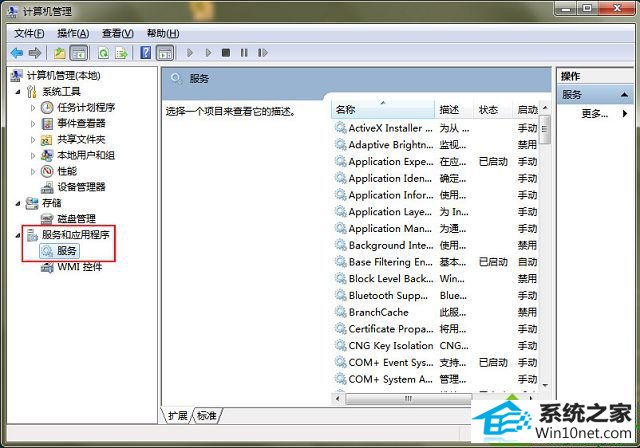Select the 事件查看器 icon in tree
The height and width of the screenshot is (448, 640).
pyautogui.click(x=47, y=124)
